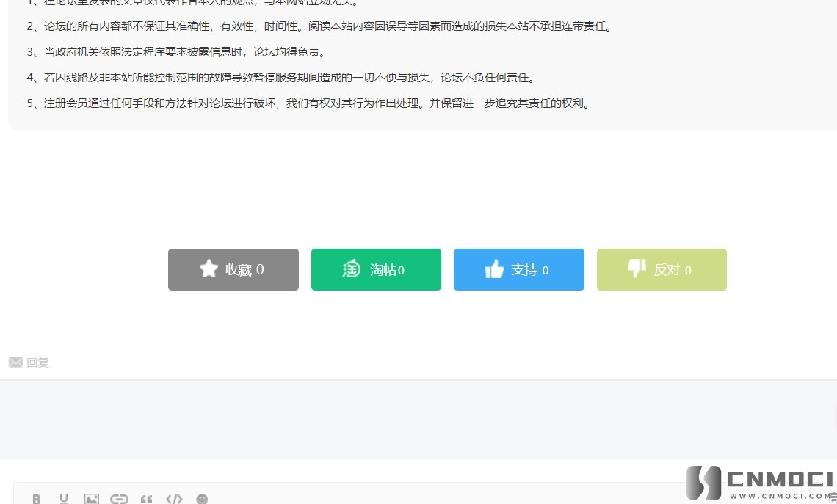Click the insert image icon

tap(92, 499)
